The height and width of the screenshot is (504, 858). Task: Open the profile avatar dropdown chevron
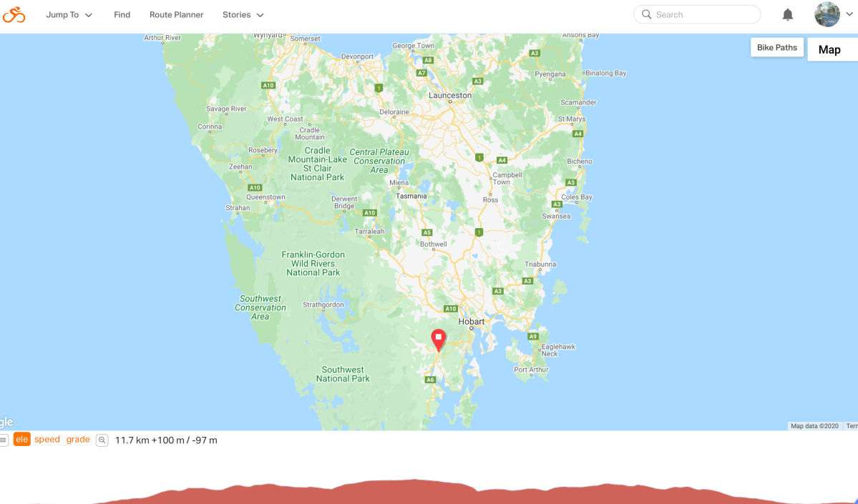[850, 15]
